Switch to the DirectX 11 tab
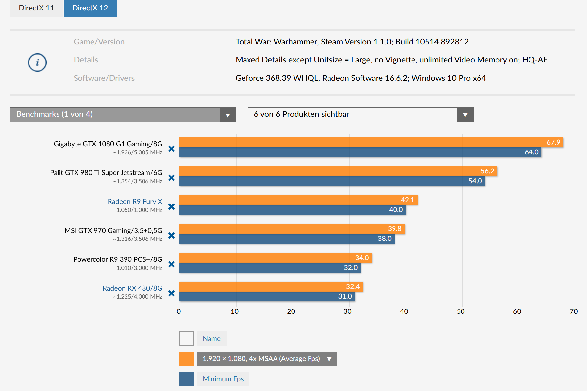 click(x=36, y=8)
